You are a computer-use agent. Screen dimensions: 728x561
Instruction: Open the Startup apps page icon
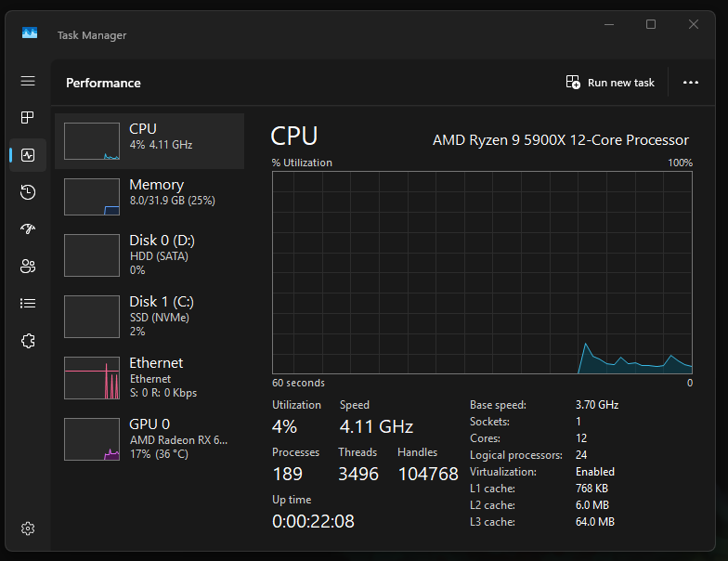(x=28, y=228)
